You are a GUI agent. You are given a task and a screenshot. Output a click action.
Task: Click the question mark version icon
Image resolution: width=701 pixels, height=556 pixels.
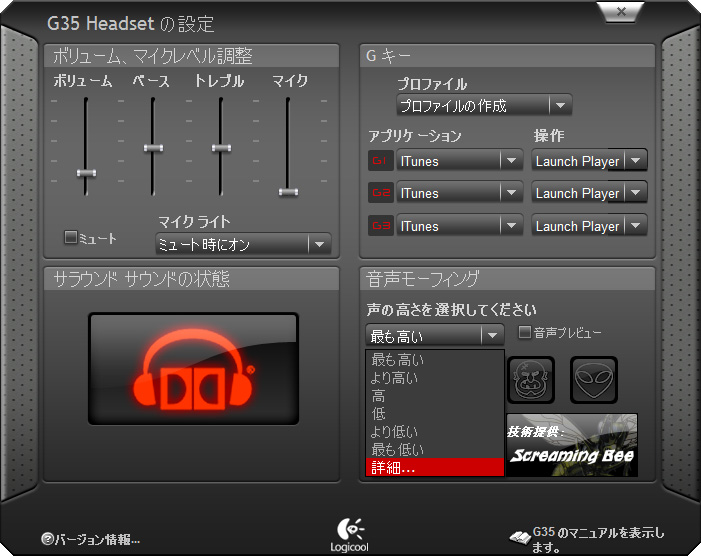(x=47, y=539)
